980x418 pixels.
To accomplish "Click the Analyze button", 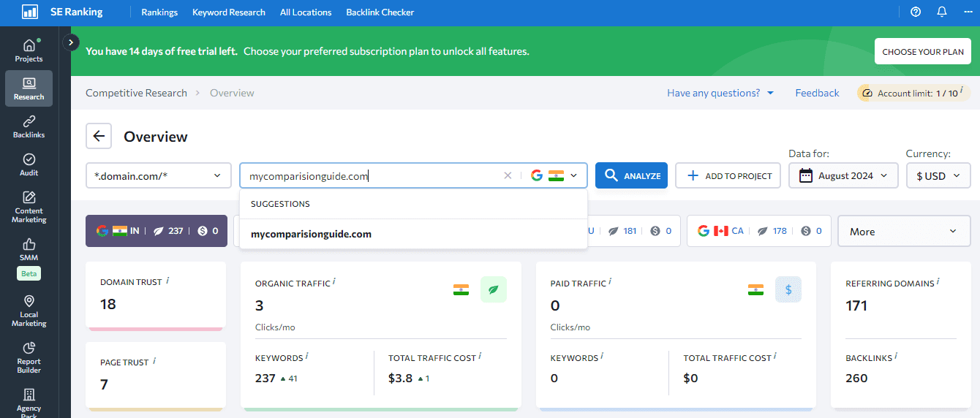I will (x=631, y=175).
